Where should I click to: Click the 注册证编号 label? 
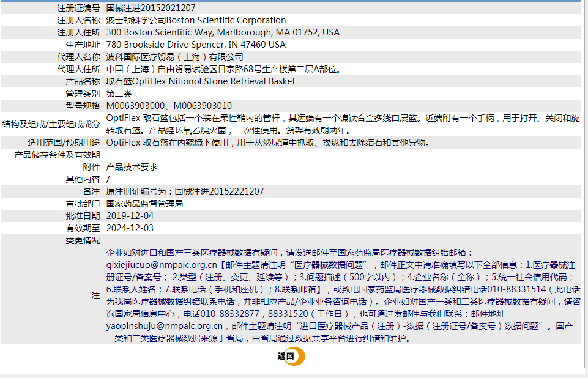tap(78, 8)
